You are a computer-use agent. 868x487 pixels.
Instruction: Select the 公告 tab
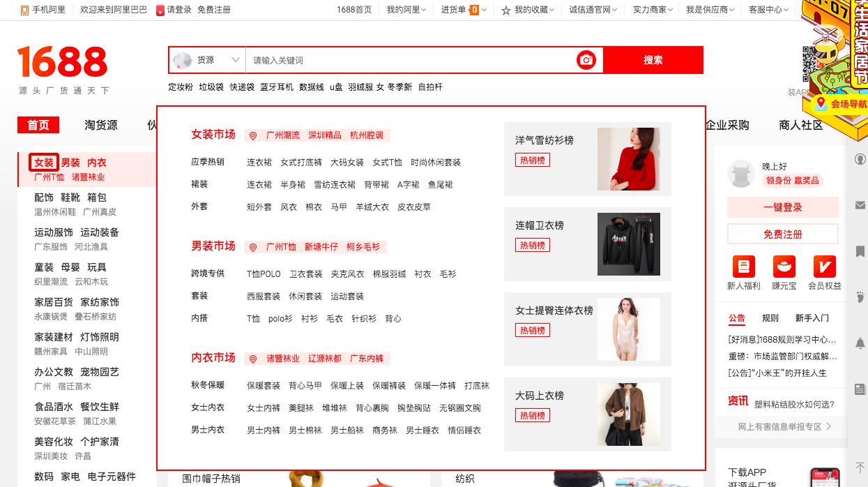[737, 318]
